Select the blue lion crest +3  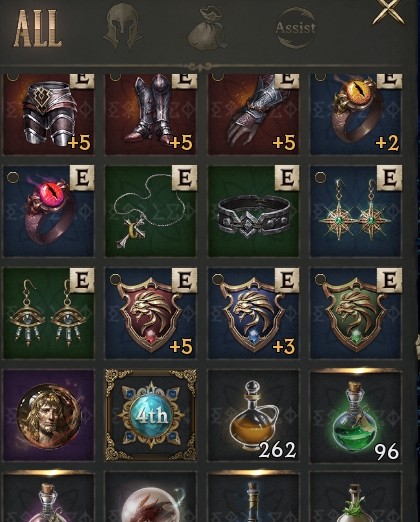pyautogui.click(x=253, y=313)
